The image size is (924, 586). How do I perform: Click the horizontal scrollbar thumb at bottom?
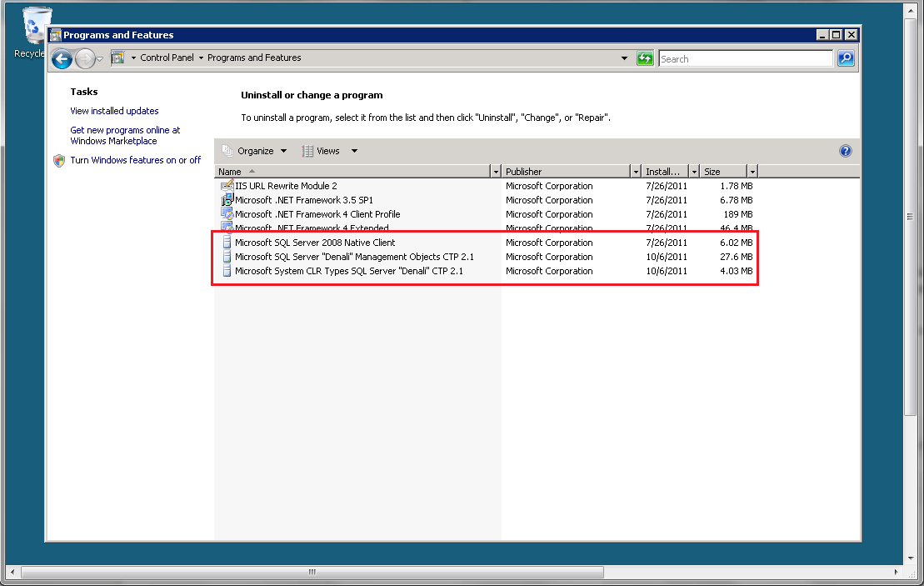pyautogui.click(x=312, y=572)
